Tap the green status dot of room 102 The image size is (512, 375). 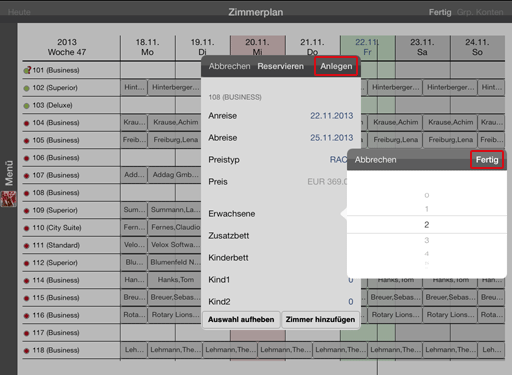tap(26, 88)
